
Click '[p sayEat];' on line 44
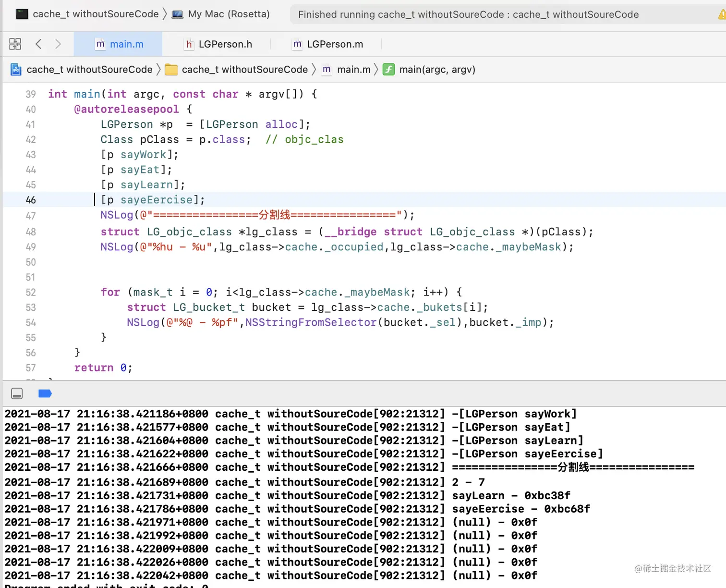coord(136,170)
